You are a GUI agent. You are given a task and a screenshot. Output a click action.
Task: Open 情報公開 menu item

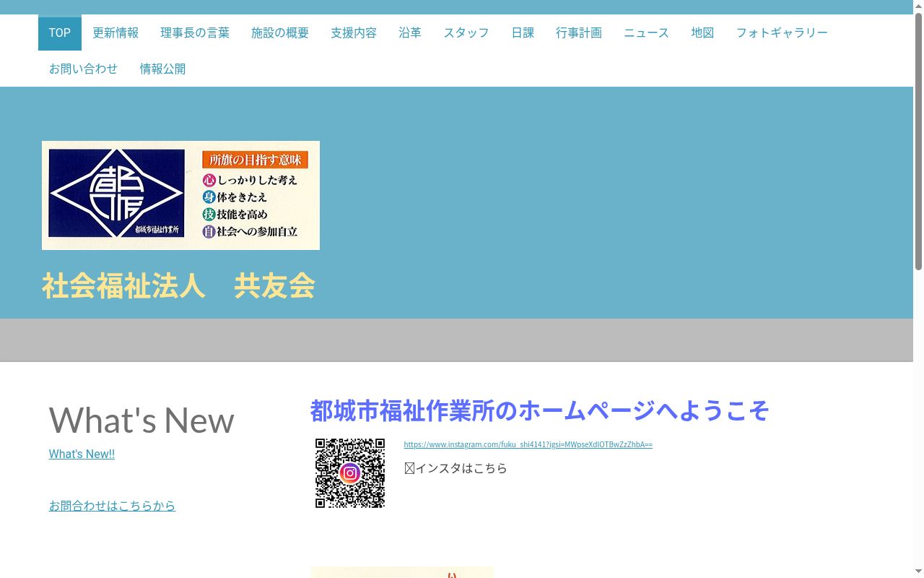pyautogui.click(x=162, y=69)
